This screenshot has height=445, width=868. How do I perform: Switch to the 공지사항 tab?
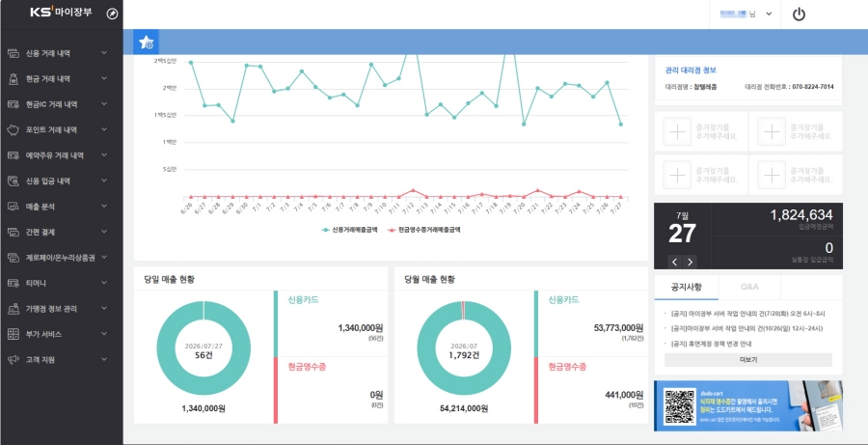point(687,287)
